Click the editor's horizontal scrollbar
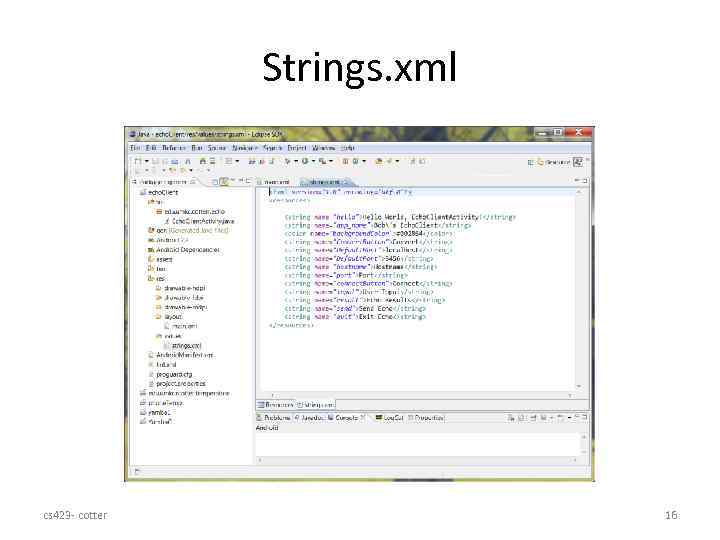Viewport: 720px width, 540px height. (421, 395)
